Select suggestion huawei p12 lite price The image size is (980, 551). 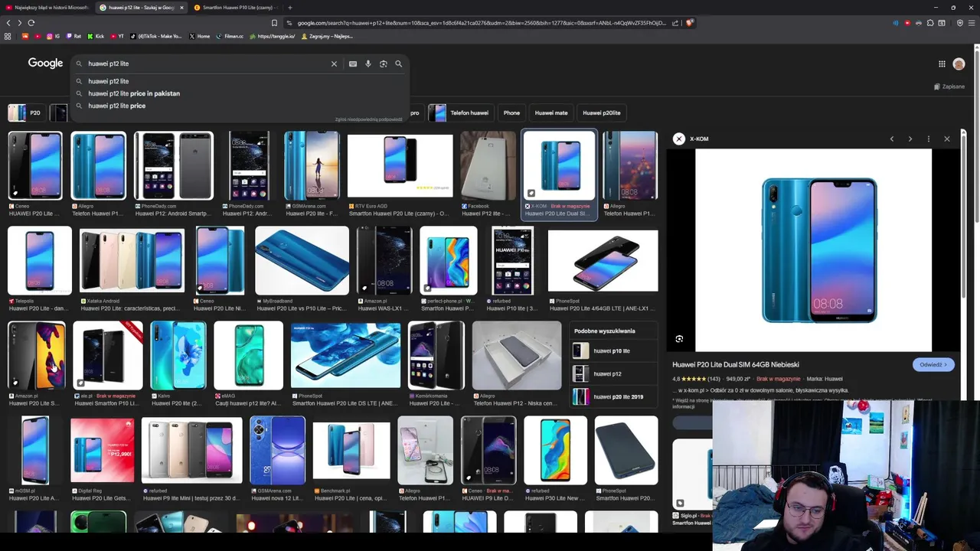(x=116, y=106)
